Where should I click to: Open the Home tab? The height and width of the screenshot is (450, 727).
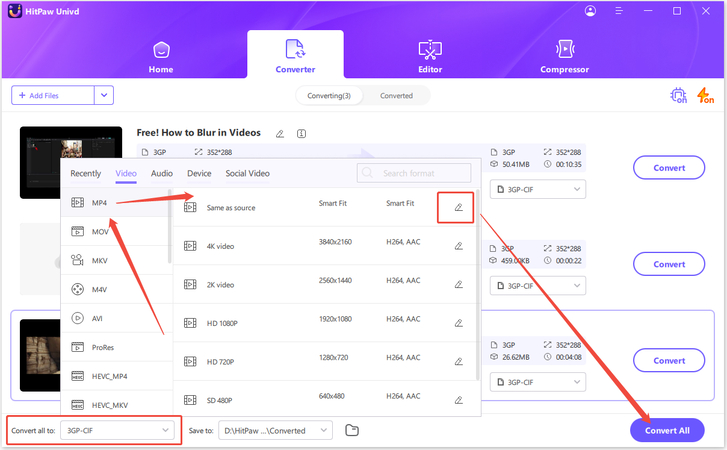click(161, 57)
